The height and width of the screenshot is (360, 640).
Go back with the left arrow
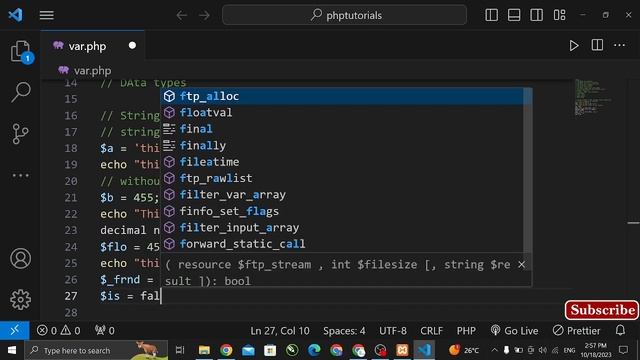[182, 16]
